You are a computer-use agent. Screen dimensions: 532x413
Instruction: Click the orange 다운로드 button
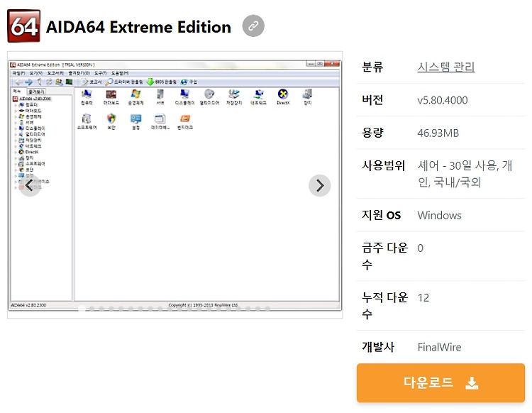pos(440,382)
